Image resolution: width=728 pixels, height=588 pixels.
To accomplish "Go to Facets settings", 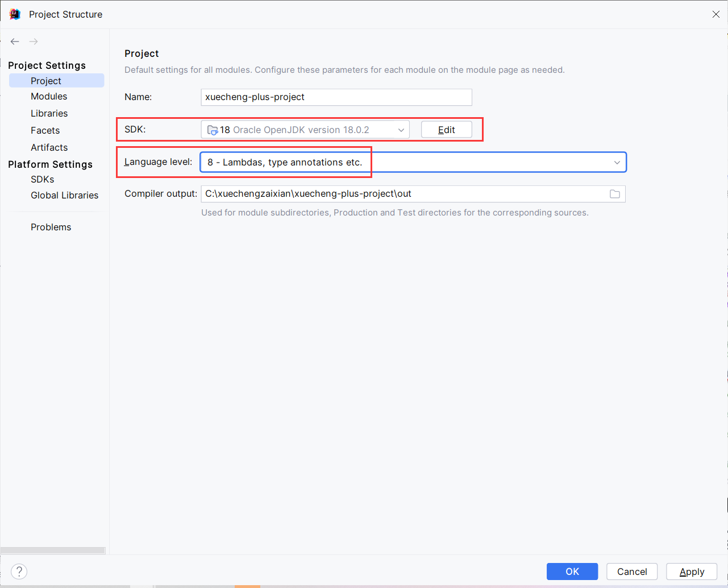I will [x=45, y=131].
